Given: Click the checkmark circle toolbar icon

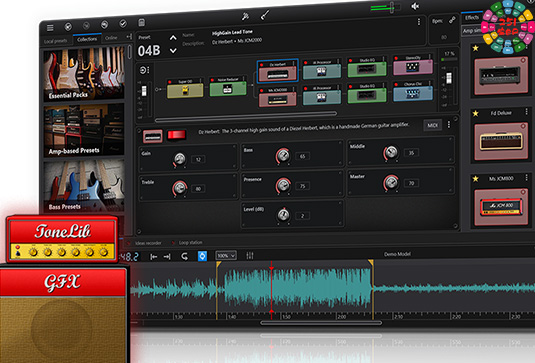Looking at the screenshot, I should point(123,23).
